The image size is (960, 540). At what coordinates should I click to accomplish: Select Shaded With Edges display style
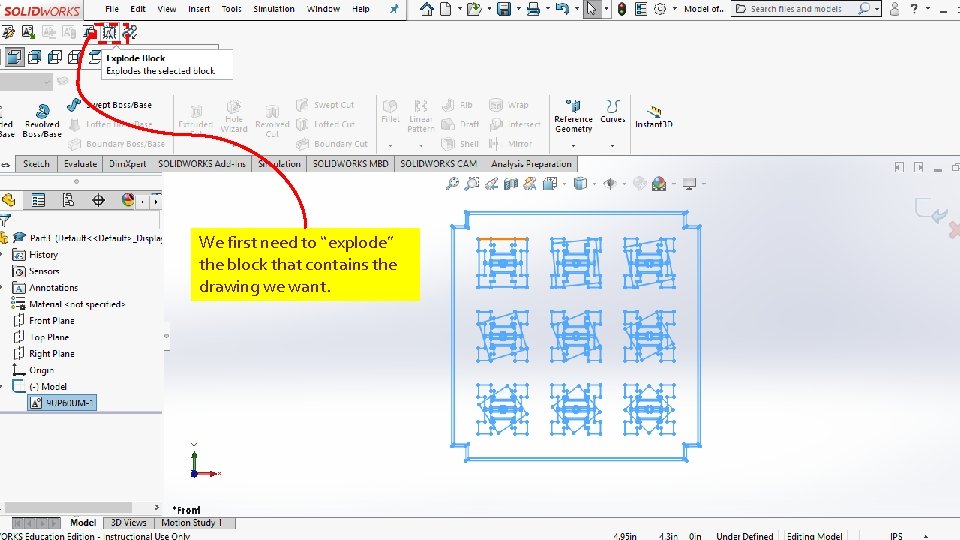click(14, 57)
